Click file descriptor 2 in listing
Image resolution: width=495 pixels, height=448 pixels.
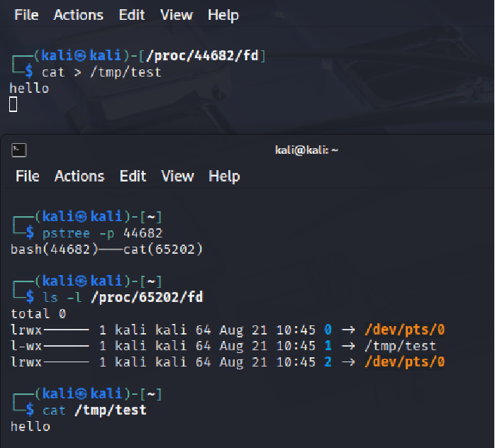pyautogui.click(x=328, y=362)
